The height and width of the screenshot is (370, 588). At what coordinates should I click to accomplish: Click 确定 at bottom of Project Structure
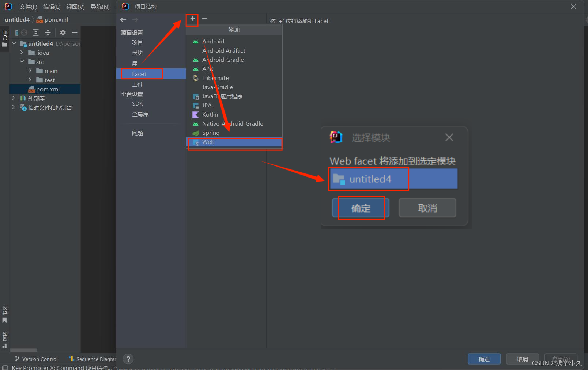(x=484, y=359)
